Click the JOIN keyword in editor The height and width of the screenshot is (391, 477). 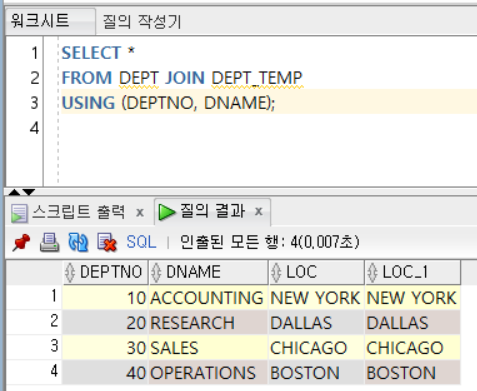point(184,78)
